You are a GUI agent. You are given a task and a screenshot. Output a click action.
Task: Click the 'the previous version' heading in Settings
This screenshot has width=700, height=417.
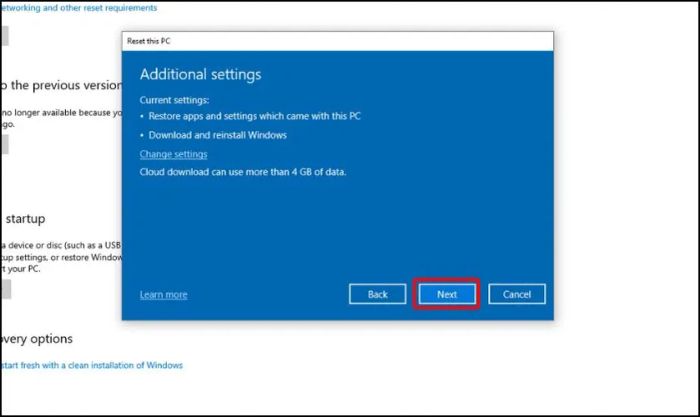(x=61, y=85)
